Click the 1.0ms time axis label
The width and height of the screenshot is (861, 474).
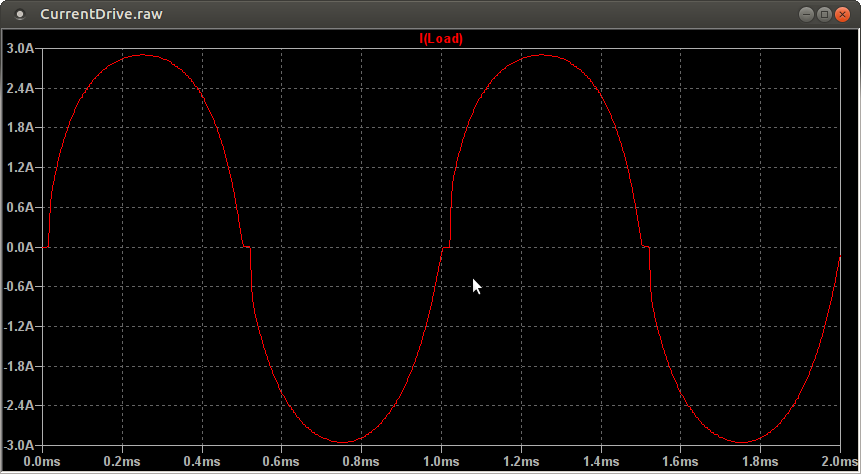(441, 459)
